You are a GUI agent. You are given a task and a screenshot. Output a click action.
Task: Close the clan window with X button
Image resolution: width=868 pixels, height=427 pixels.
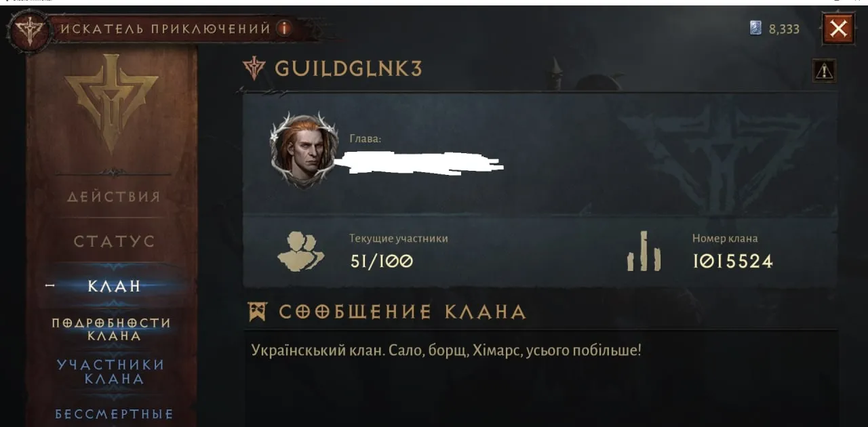pyautogui.click(x=839, y=28)
